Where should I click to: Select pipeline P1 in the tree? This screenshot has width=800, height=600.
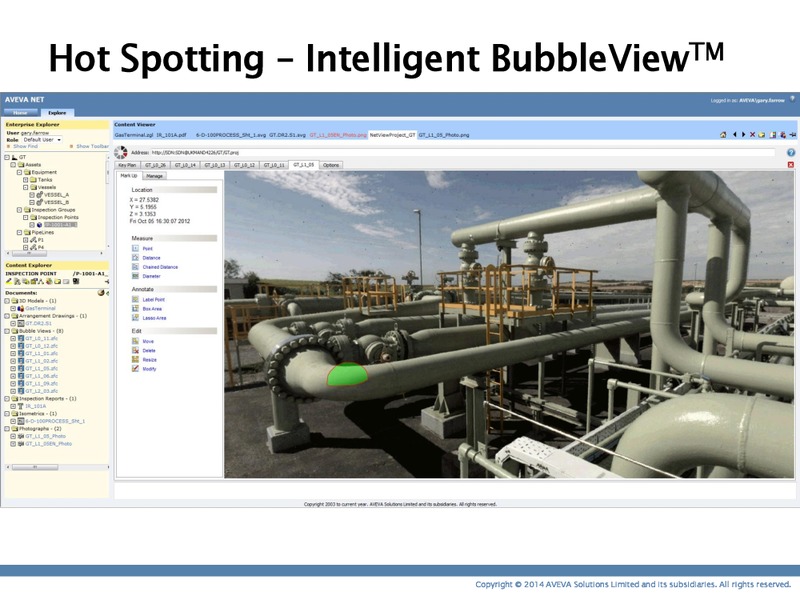click(x=41, y=240)
